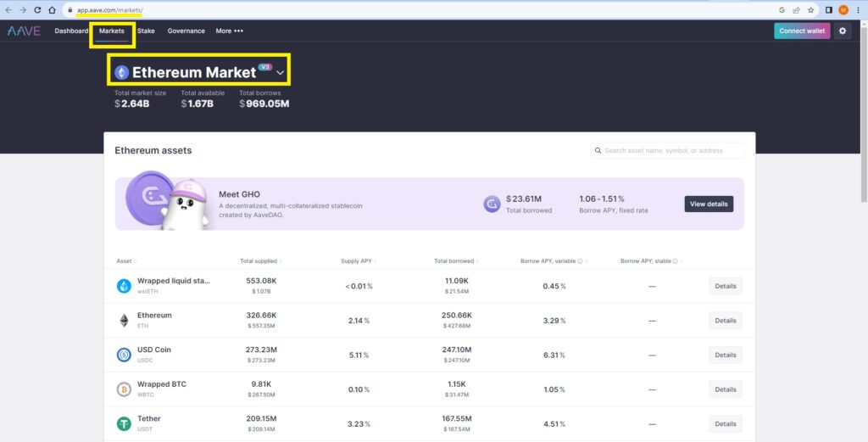Open the Dashboard tab

pyautogui.click(x=71, y=31)
